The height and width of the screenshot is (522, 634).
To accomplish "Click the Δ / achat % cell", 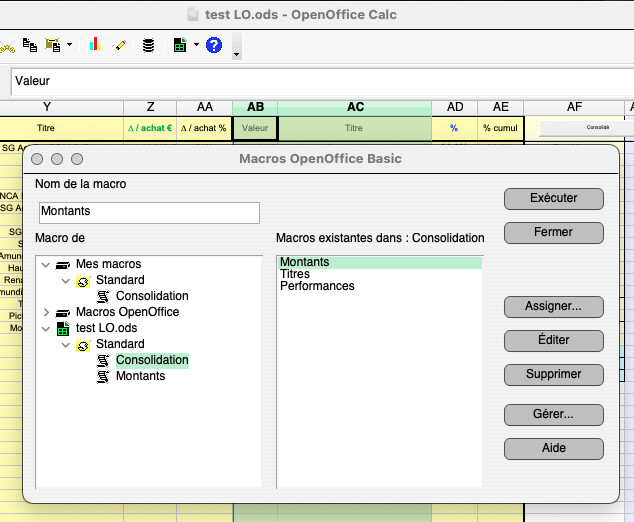I will point(205,128).
